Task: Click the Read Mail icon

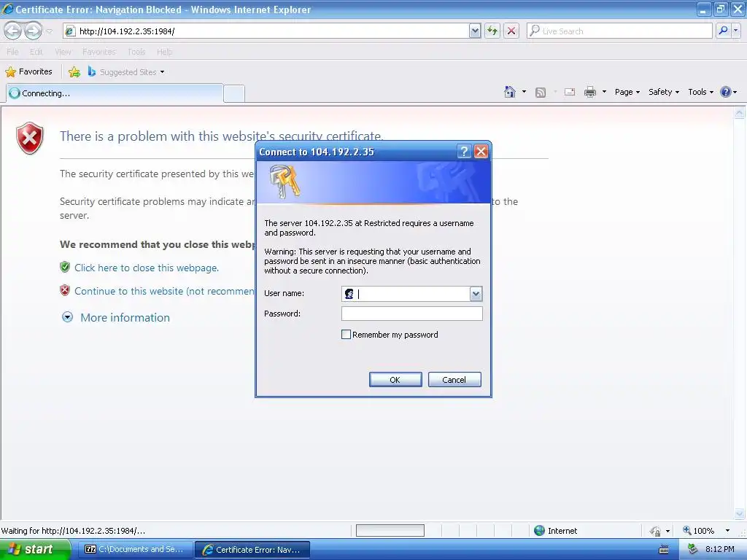Action: (x=569, y=92)
